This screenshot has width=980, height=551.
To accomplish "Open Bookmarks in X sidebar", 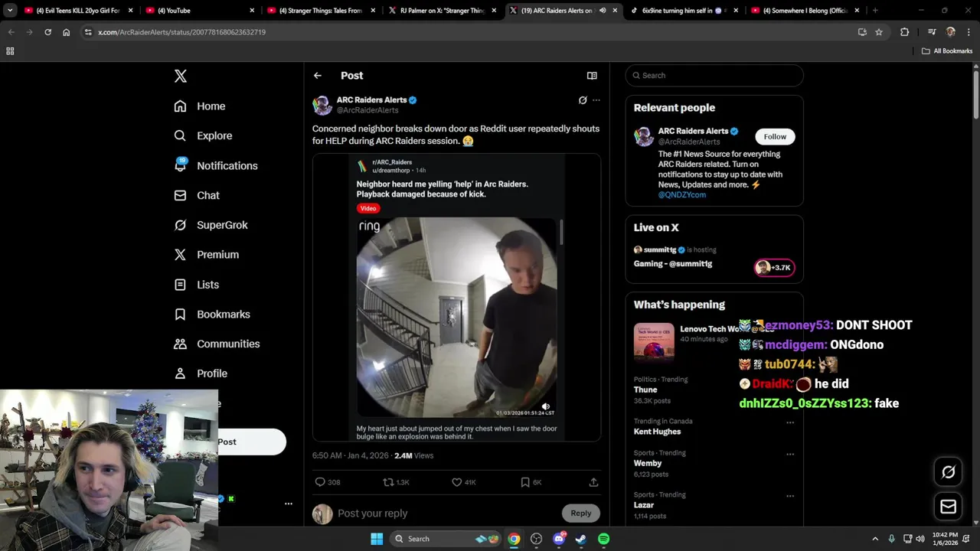I will pos(212,314).
